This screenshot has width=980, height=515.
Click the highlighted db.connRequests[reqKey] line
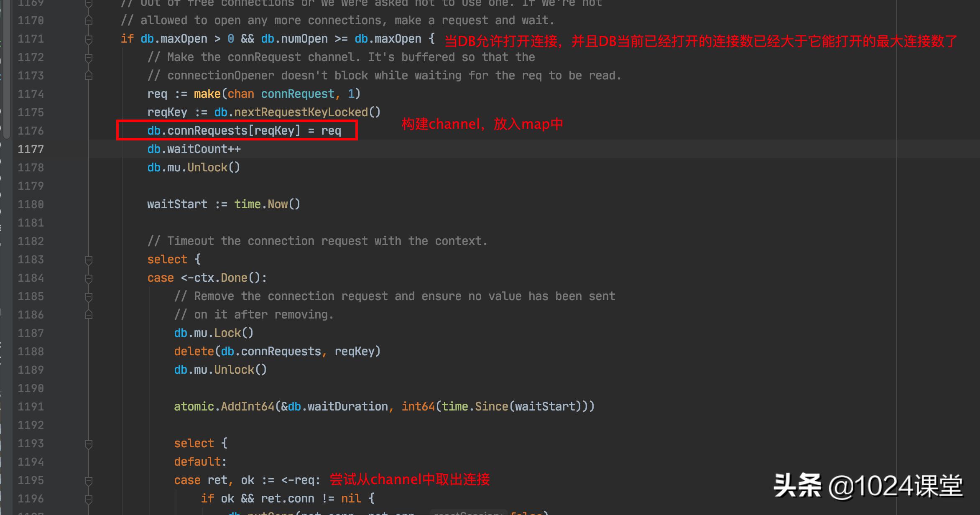(x=244, y=130)
